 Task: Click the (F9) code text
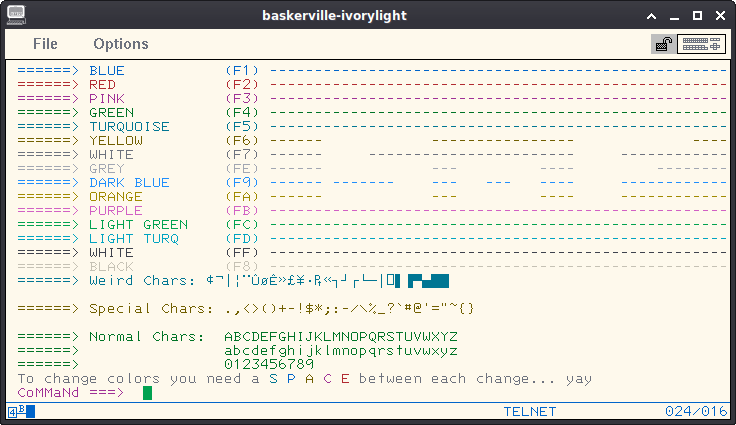click(x=242, y=183)
